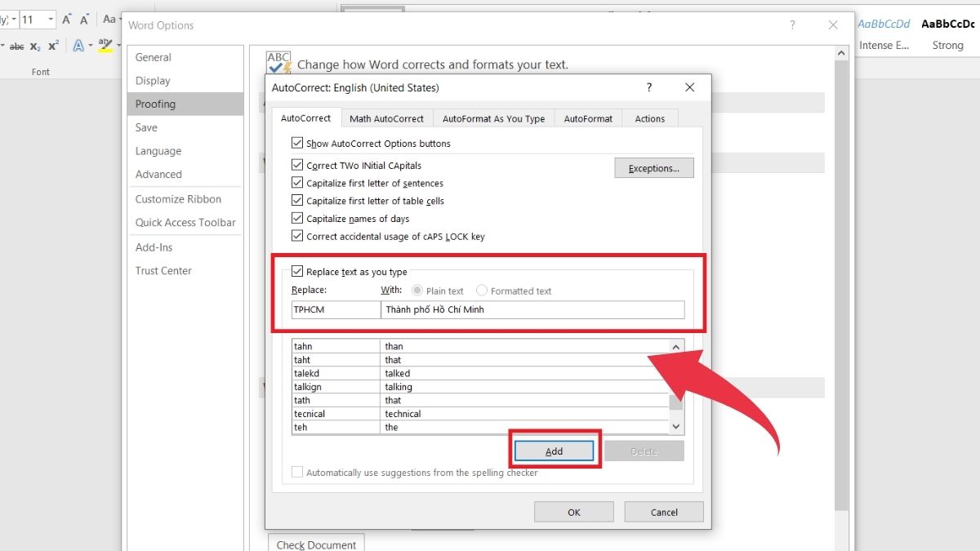Open Quick Access Toolbar category
The width and height of the screenshot is (980, 551).
(x=185, y=222)
